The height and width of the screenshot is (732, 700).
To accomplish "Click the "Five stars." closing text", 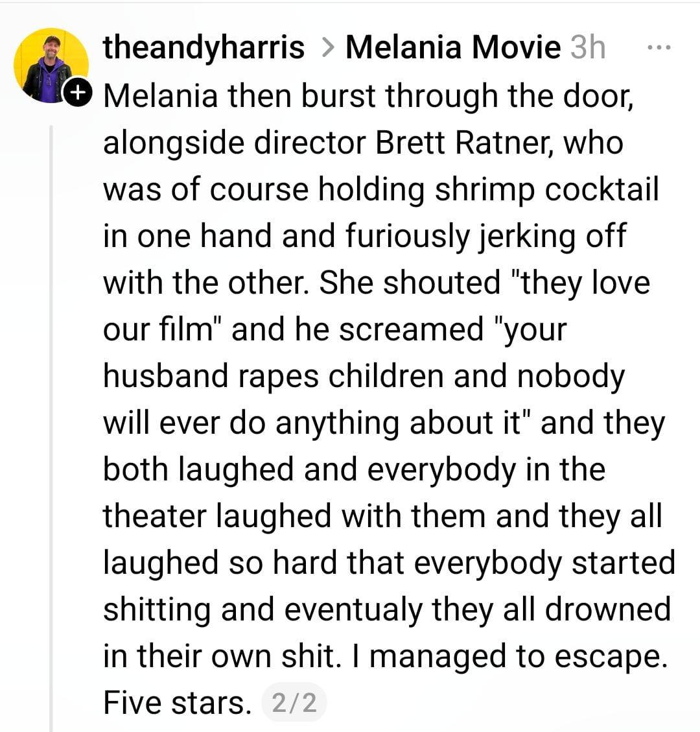I will [177, 702].
